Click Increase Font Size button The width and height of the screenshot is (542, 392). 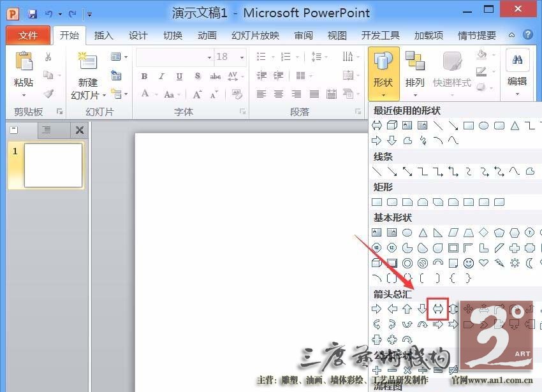click(197, 94)
